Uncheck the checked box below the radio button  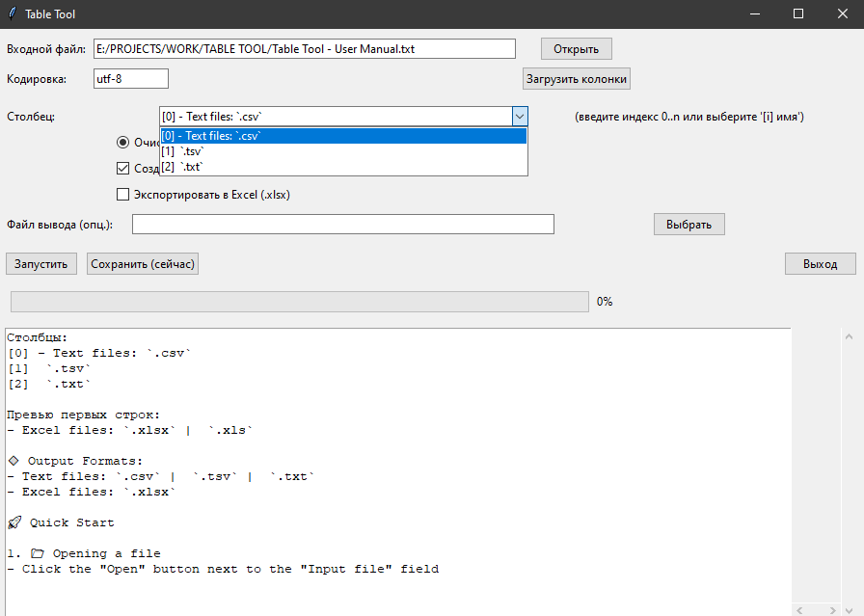[122, 168]
